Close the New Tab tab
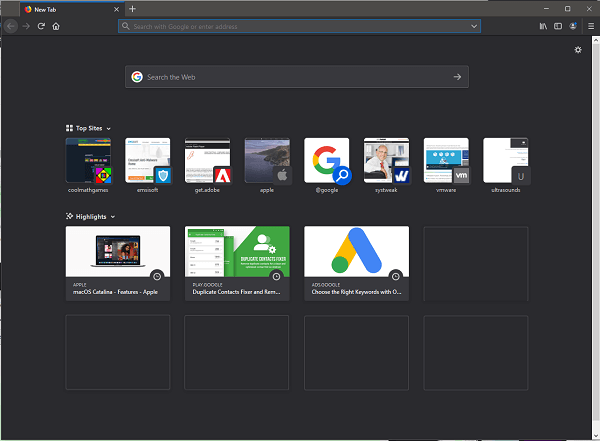600x441 pixels. [x=116, y=9]
